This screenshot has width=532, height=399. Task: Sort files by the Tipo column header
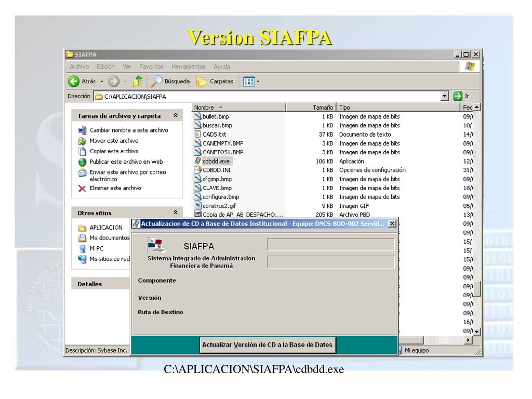click(398, 108)
